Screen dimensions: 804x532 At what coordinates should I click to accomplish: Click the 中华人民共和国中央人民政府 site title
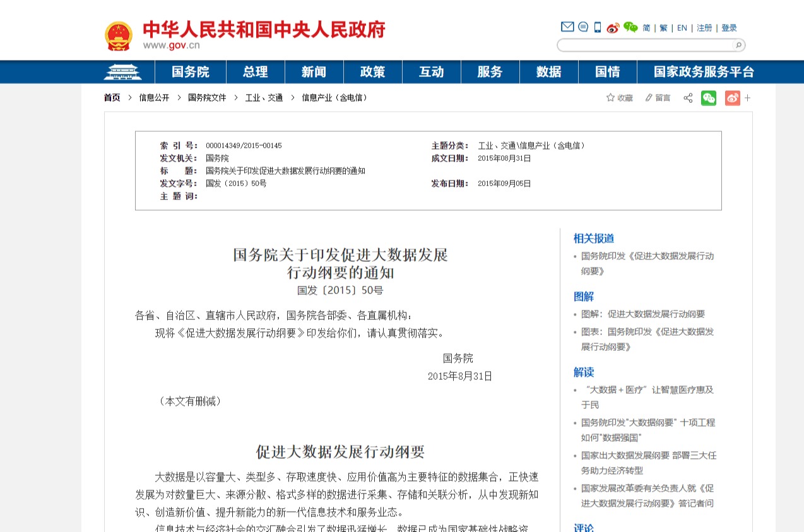point(264,29)
